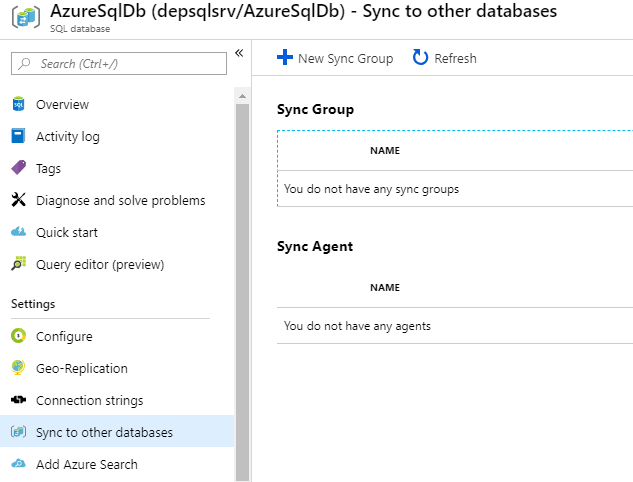Viewport: 633px width, 482px height.
Task: Click the AzureSqlDb page title
Action: click(x=303, y=11)
